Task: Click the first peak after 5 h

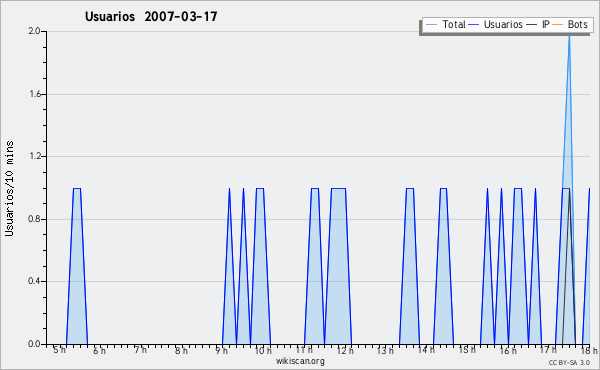Action: [x=77, y=266]
